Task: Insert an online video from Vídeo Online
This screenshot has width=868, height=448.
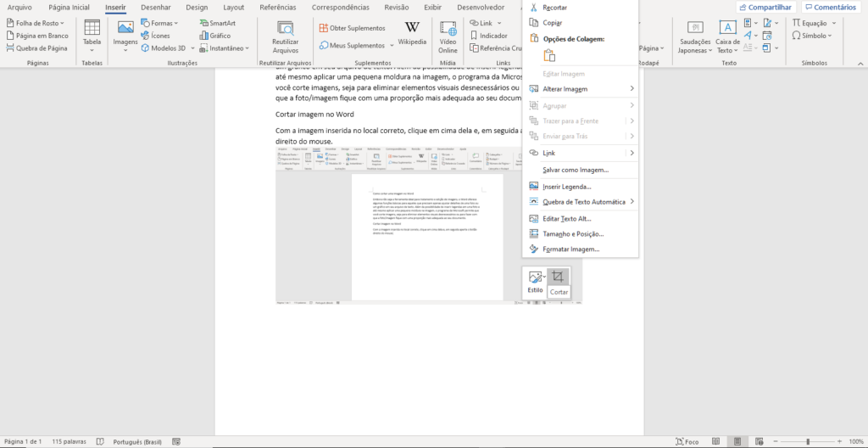Action: click(448, 36)
